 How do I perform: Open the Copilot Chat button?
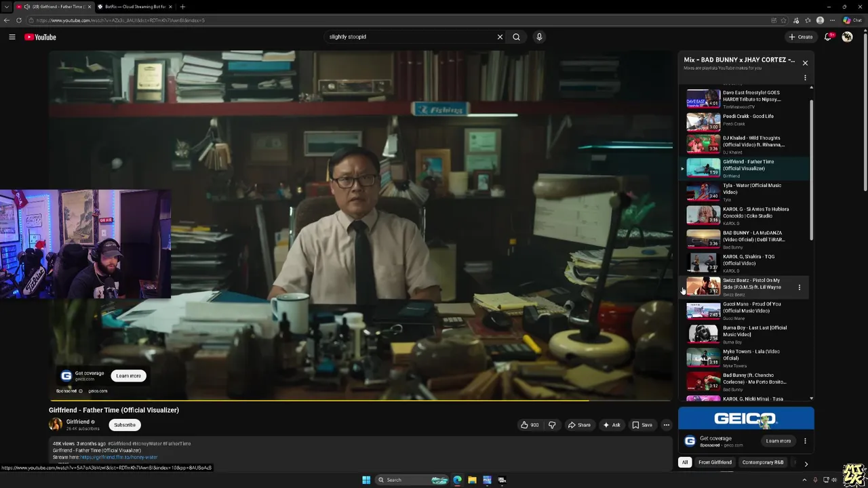click(852, 20)
